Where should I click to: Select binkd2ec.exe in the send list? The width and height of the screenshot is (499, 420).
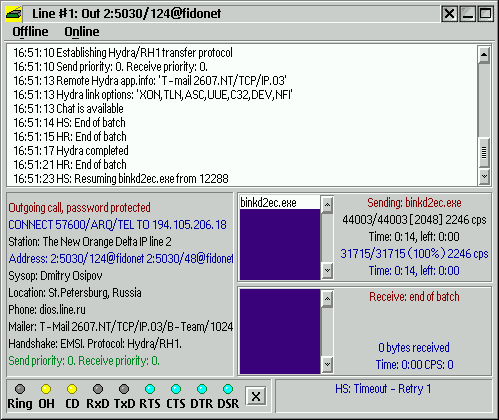point(280,203)
